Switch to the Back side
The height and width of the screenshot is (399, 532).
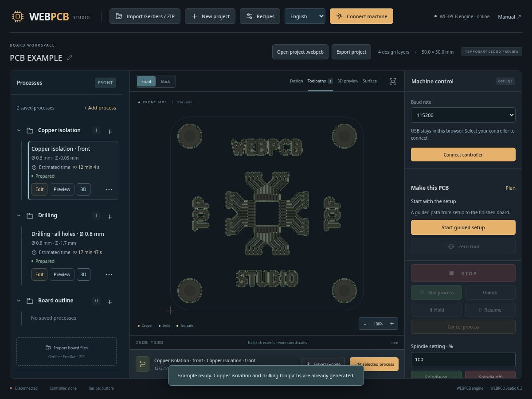click(x=165, y=81)
